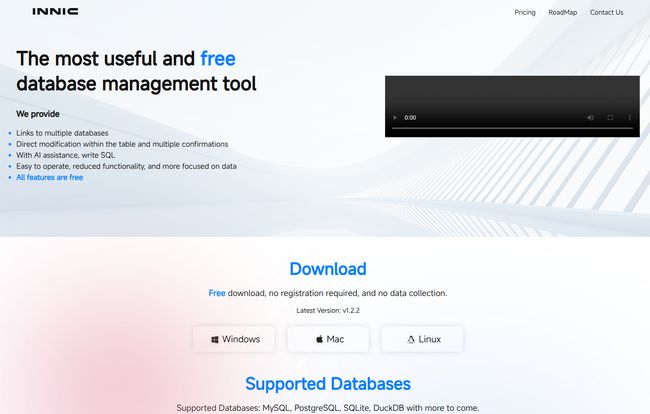Click the All features are free link
The height and width of the screenshot is (414, 650).
pos(50,177)
